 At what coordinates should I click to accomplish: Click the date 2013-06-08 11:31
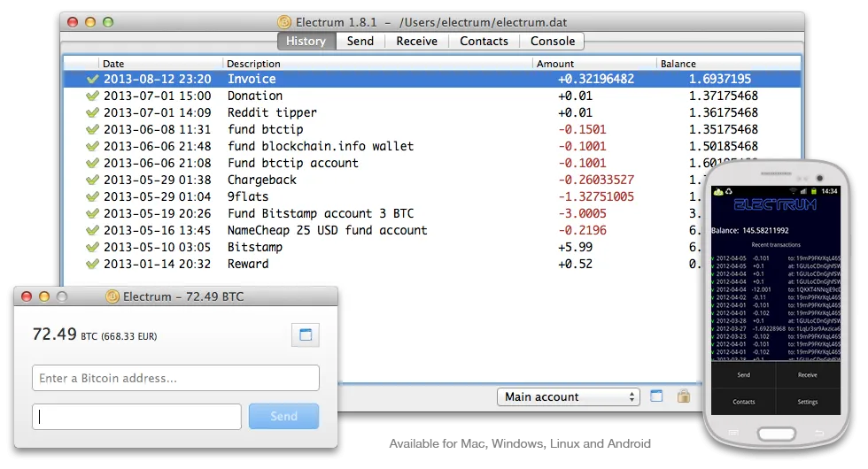pos(158,129)
